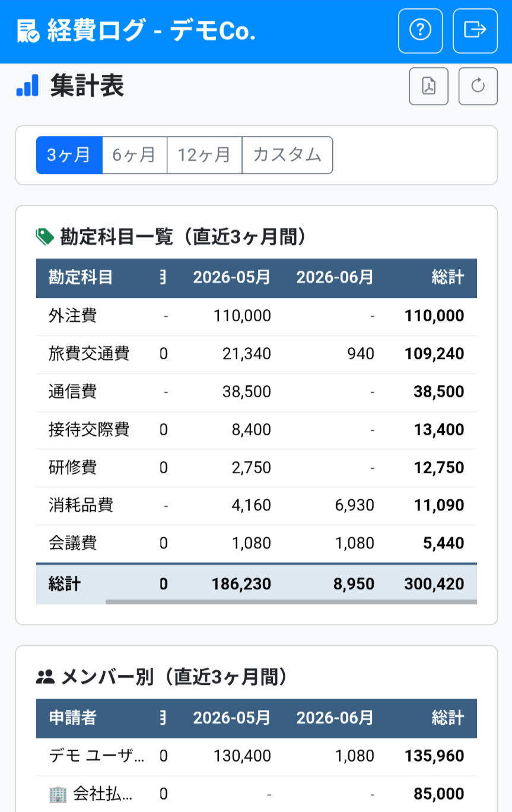This screenshot has width=512, height=812.
Task: Click 消耗品費 total 11,090
Action: [439, 506]
